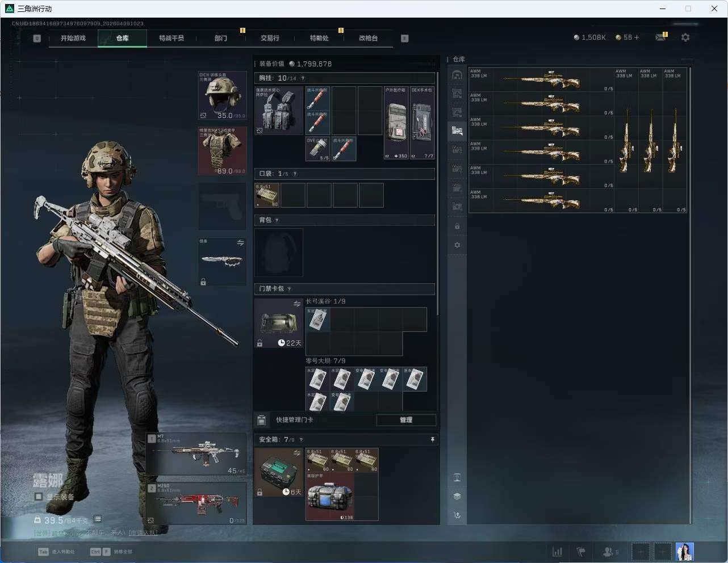Click the 管理 button for keycards

[x=406, y=420]
